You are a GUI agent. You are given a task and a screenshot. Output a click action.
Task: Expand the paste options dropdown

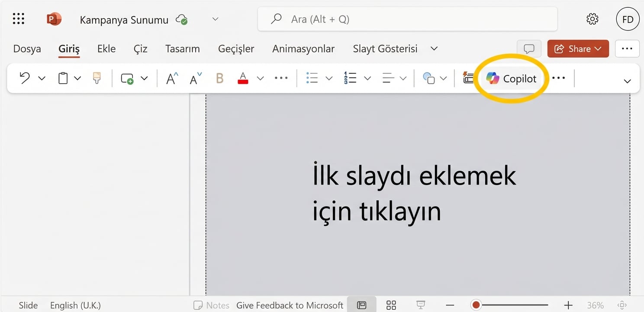pos(77,78)
